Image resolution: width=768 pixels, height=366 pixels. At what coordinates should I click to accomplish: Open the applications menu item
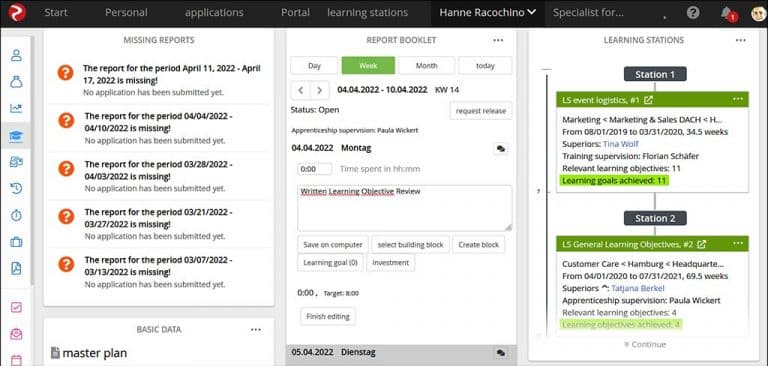pyautogui.click(x=214, y=13)
